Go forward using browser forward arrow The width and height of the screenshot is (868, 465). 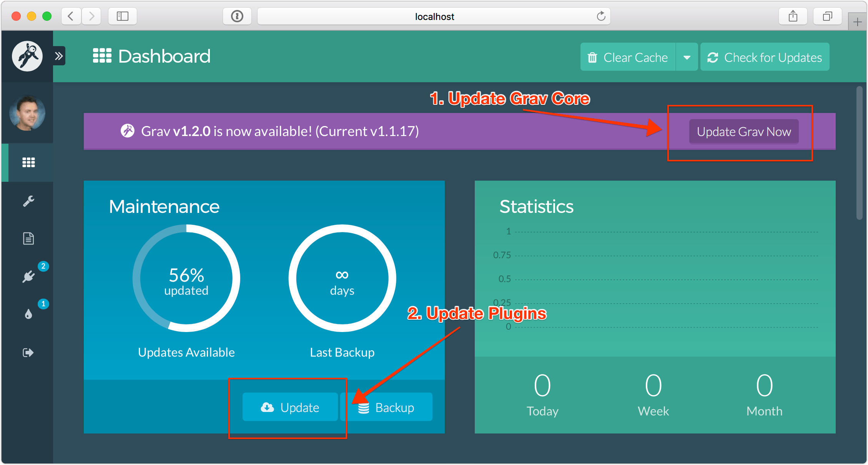[x=91, y=16]
